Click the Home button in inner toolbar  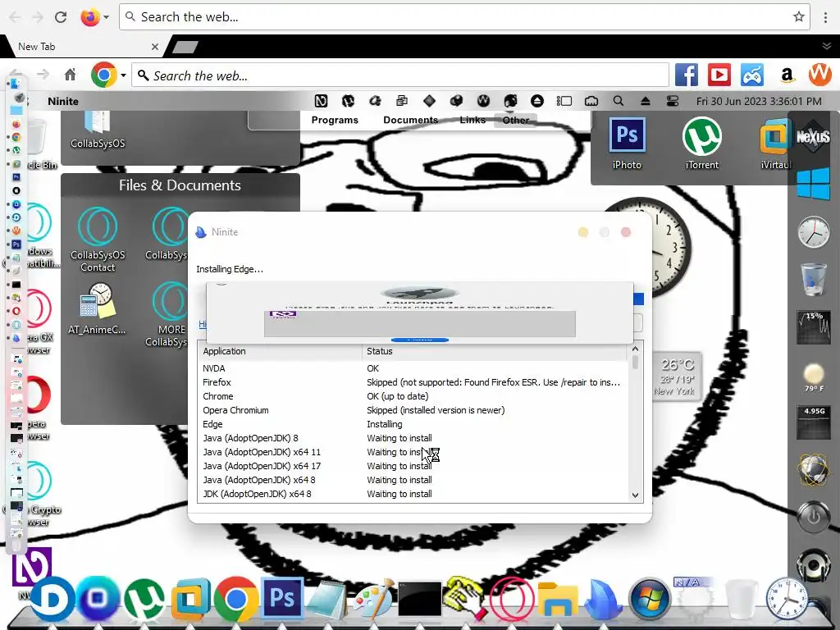(71, 75)
